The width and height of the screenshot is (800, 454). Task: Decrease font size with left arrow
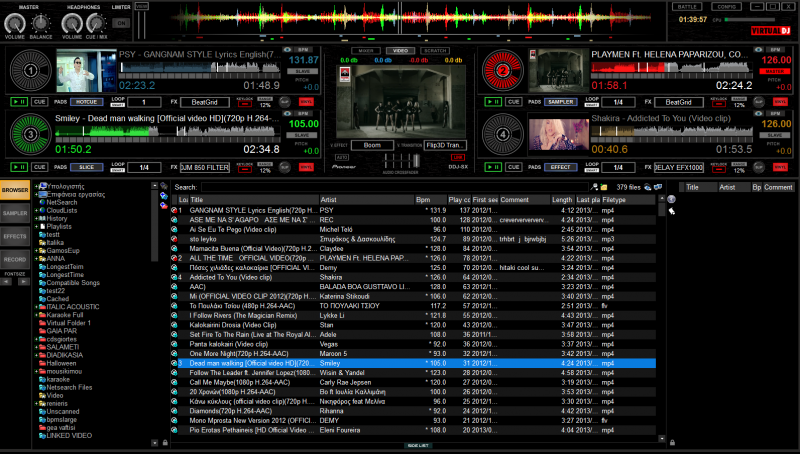(6, 282)
